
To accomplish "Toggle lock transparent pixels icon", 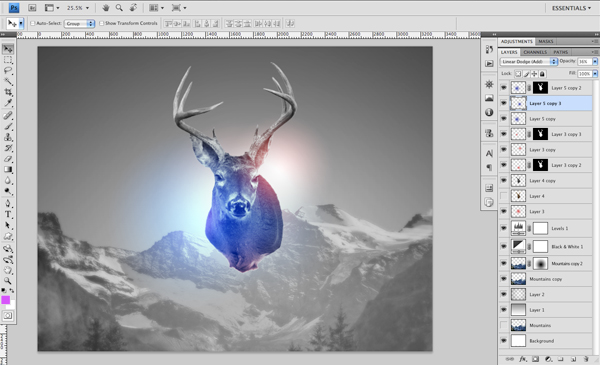I will [518, 74].
